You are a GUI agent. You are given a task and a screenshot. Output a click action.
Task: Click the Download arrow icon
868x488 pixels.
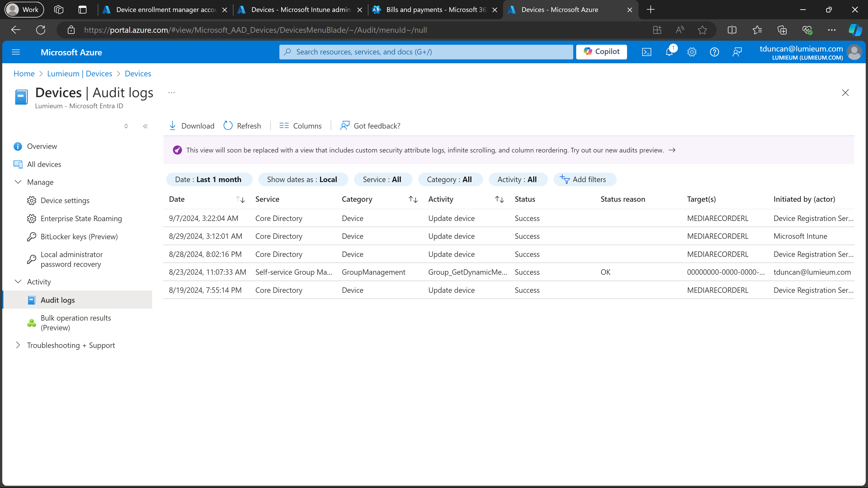pyautogui.click(x=172, y=126)
